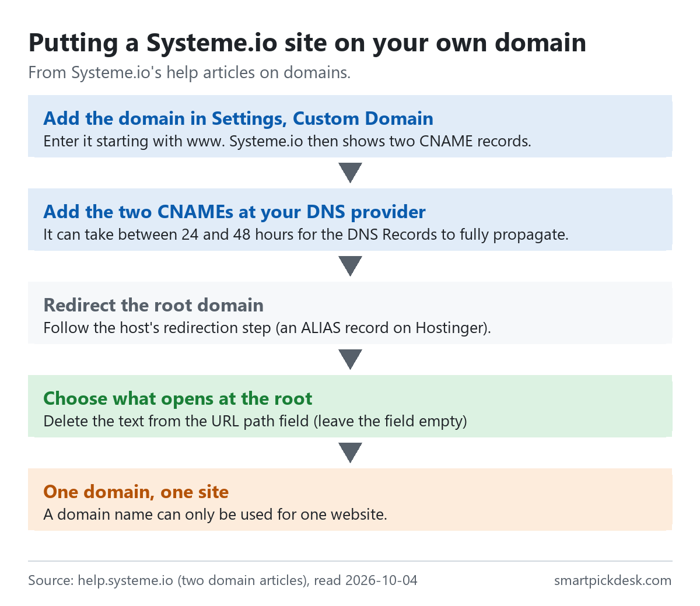Click text about 24 and 48 hours propagation
700x606 pixels.
point(306,234)
